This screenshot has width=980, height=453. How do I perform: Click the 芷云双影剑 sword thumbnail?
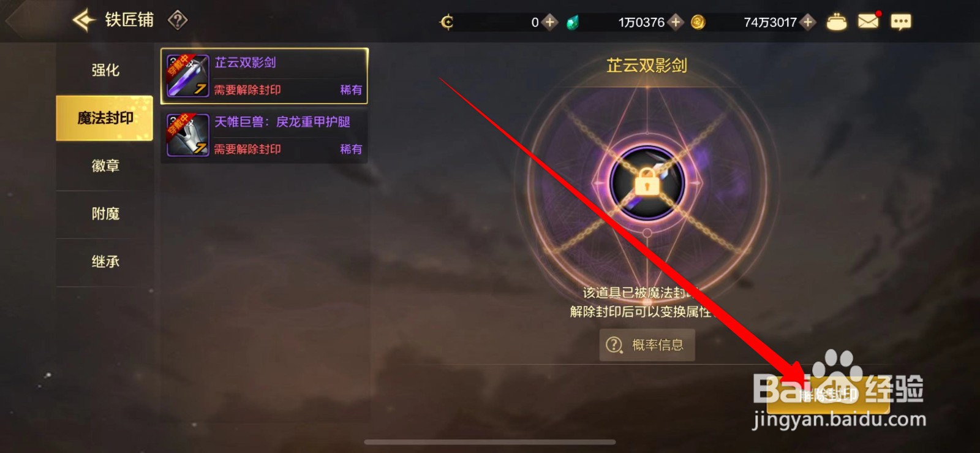188,76
